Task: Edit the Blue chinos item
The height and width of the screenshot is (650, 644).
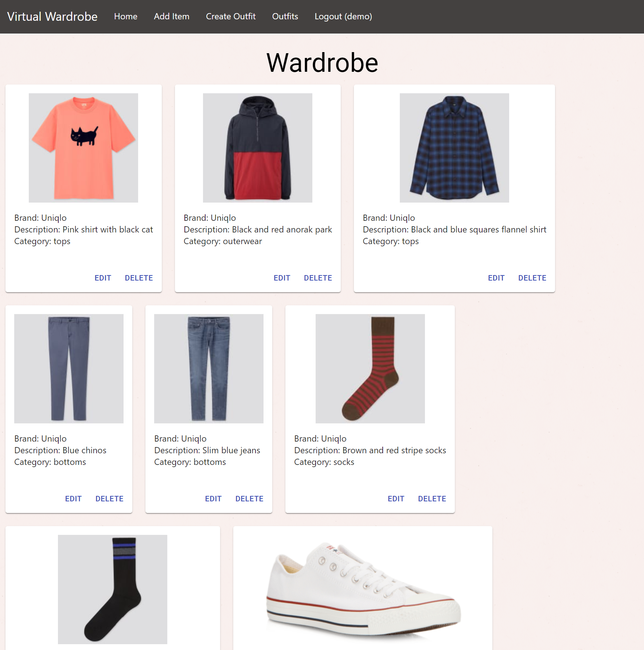Action: tap(73, 499)
